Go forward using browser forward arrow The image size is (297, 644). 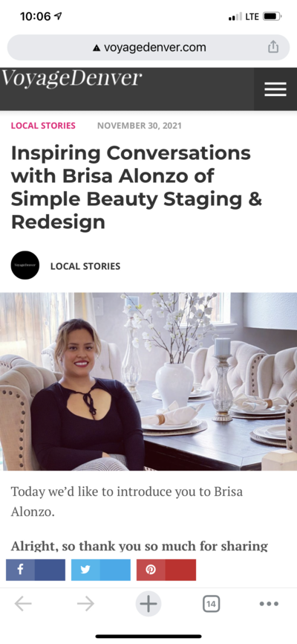point(85,604)
